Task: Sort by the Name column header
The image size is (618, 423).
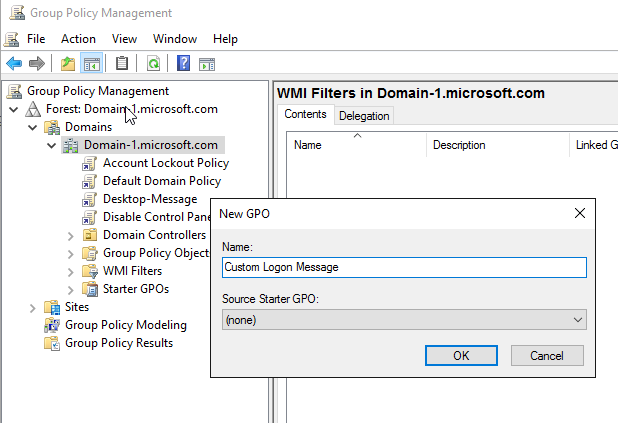Action: click(356, 145)
